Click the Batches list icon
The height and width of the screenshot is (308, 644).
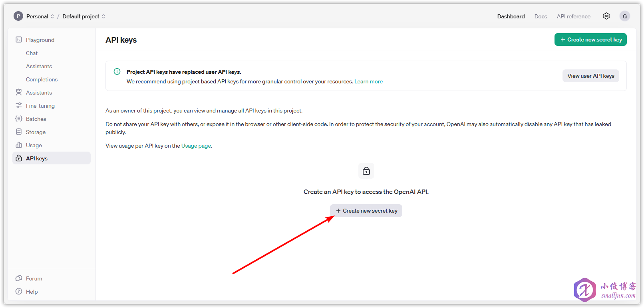point(19,118)
